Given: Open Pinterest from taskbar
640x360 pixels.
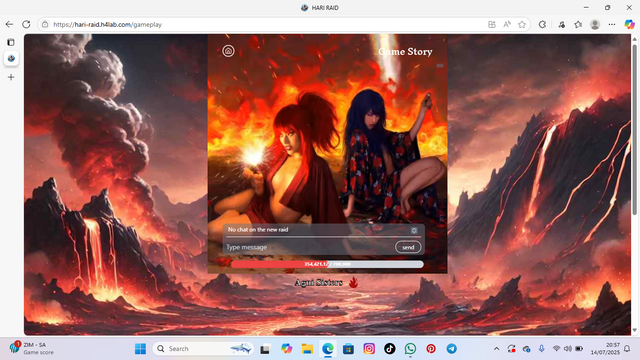Looking at the screenshot, I should pyautogui.click(x=431, y=349).
